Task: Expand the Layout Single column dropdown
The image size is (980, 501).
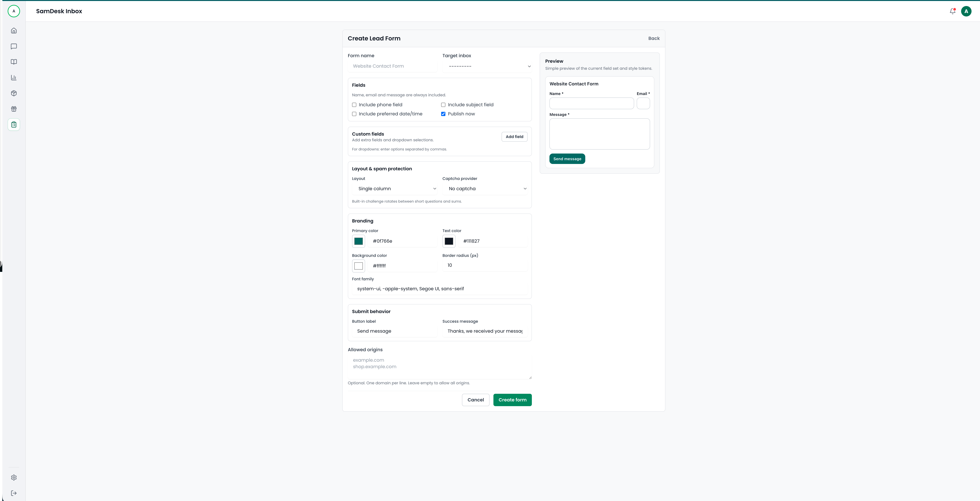Action: [x=395, y=189]
